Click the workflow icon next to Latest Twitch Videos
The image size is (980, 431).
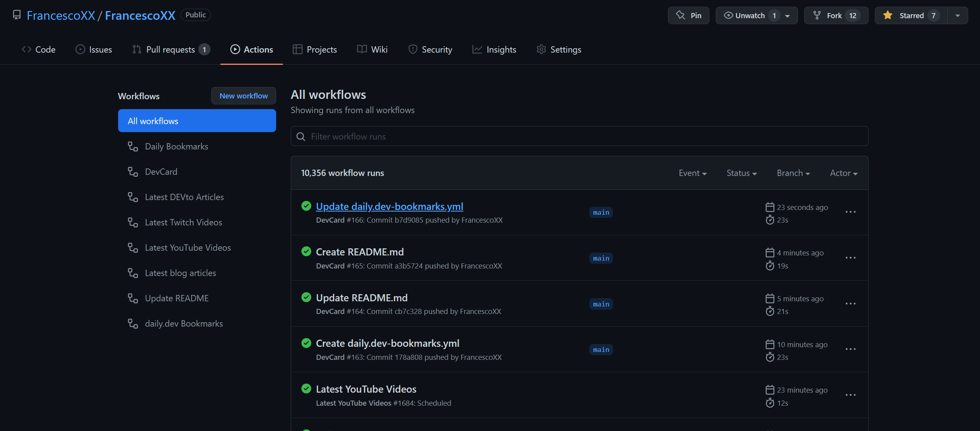pos(133,222)
